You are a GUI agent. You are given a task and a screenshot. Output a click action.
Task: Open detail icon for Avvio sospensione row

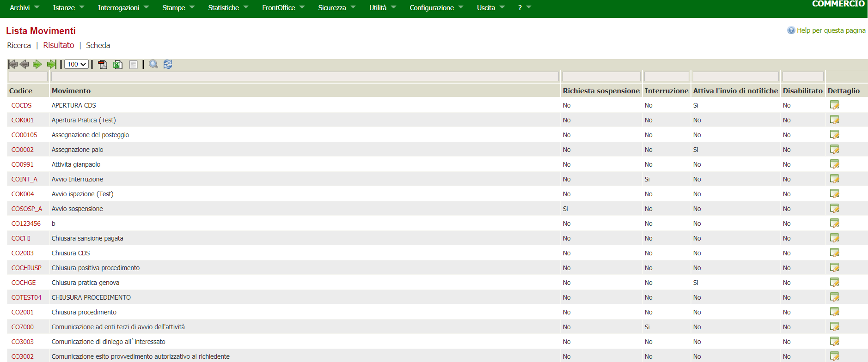[x=834, y=209]
